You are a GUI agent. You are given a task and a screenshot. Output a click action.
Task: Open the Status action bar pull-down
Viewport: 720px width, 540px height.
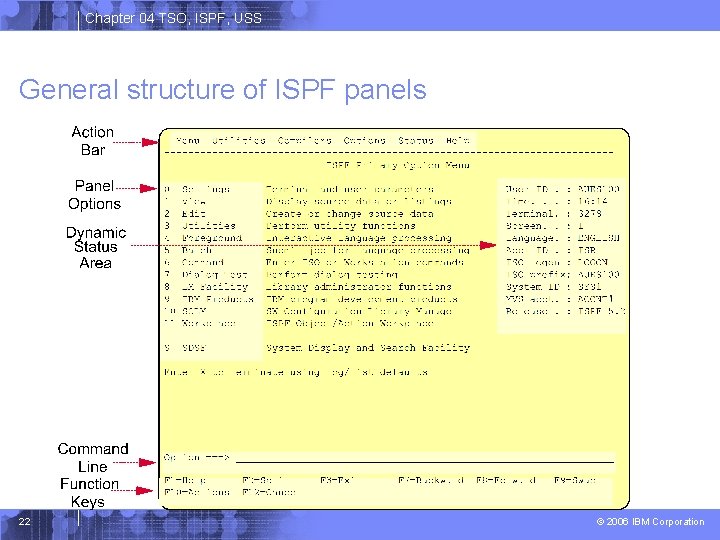[416, 141]
